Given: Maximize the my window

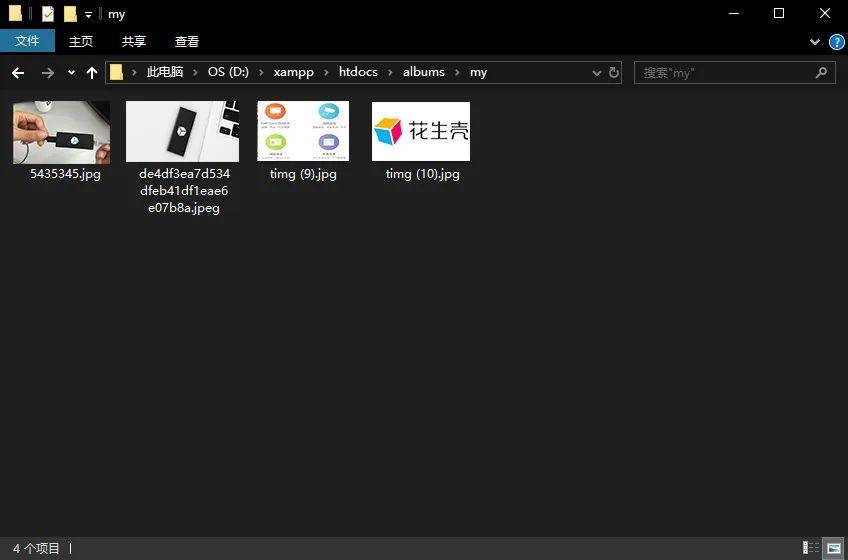Looking at the screenshot, I should point(779,14).
